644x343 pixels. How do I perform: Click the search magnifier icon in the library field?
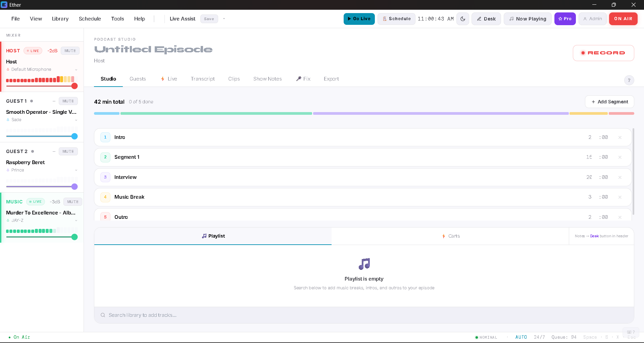click(103, 315)
